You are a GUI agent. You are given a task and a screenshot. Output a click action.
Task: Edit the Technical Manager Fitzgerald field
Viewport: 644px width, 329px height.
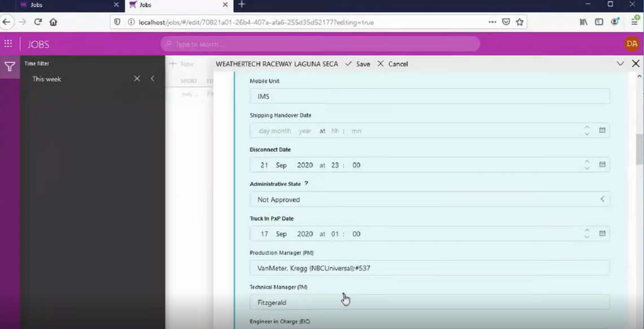point(430,302)
